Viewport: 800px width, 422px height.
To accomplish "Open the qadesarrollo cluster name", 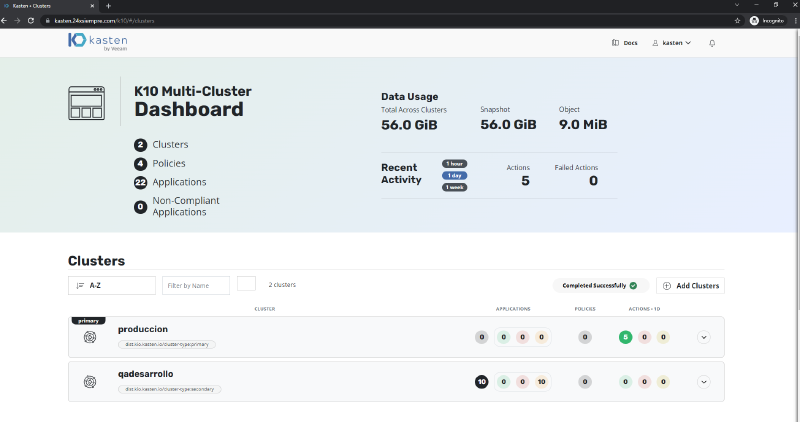I will tap(145, 374).
